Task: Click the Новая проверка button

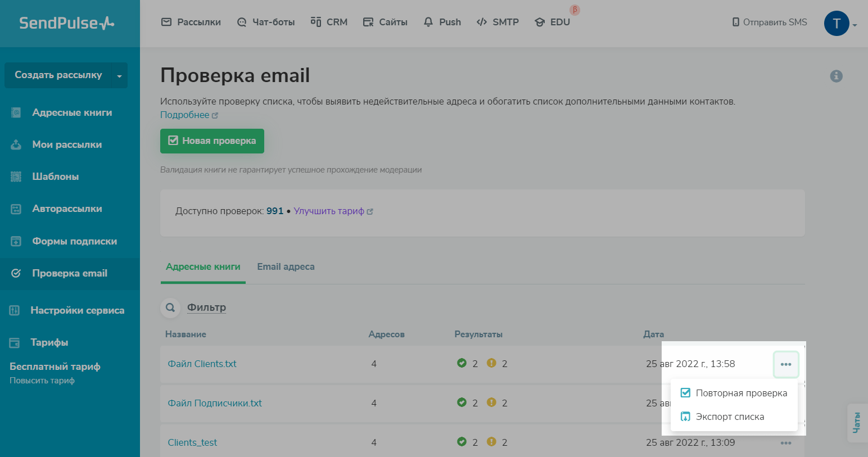Action: [x=212, y=141]
